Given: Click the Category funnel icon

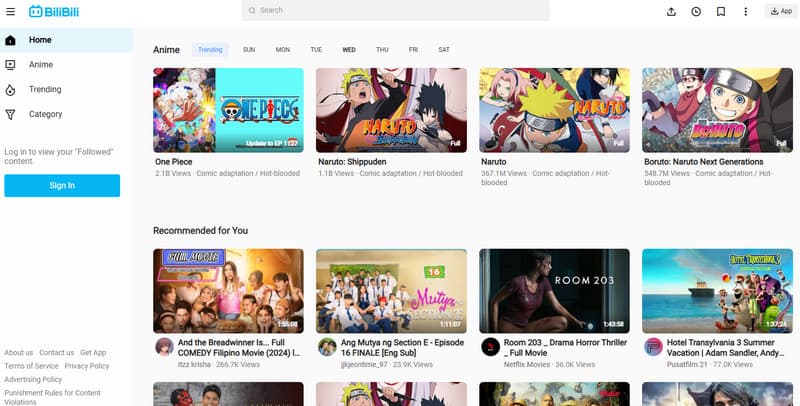Looking at the screenshot, I should click(x=10, y=115).
